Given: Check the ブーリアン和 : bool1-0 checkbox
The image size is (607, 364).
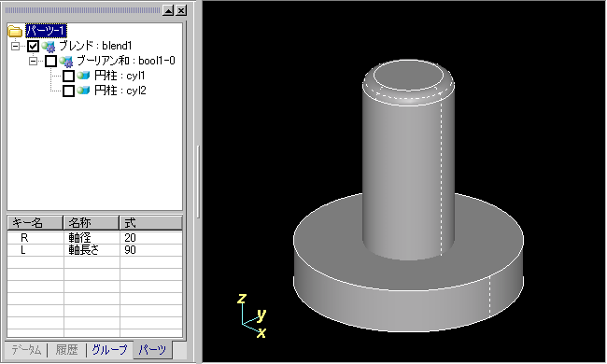Looking at the screenshot, I should click(51, 61).
